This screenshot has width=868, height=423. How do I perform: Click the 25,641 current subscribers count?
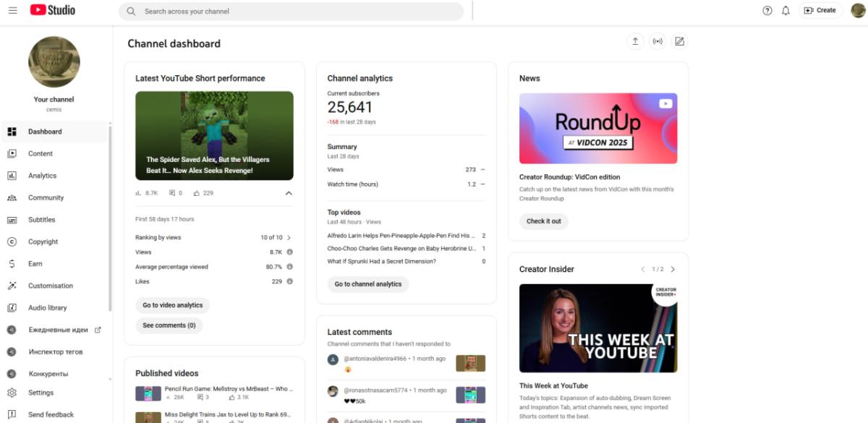pos(350,108)
